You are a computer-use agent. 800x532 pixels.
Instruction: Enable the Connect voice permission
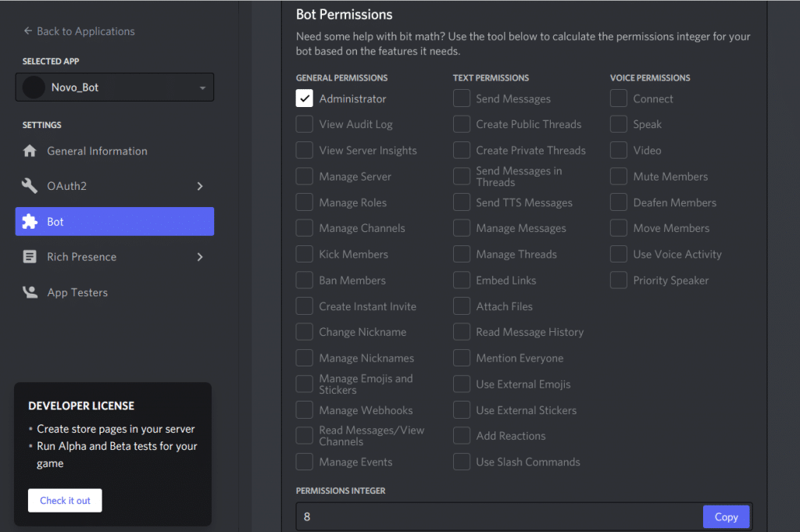point(619,98)
